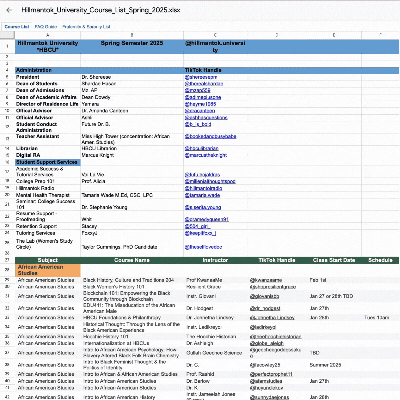The width and height of the screenshot is (400, 400).
Task: Open TikTok link for Director of Residence Life
Action: (200, 104)
